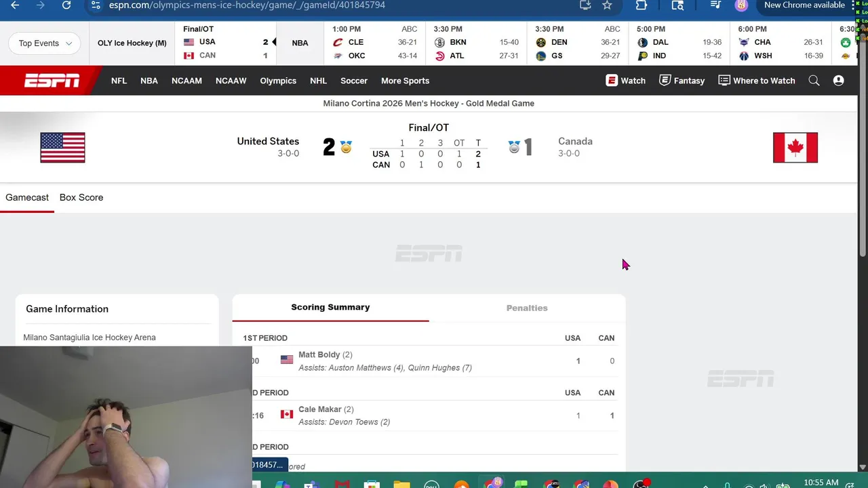Open the NFL menu
This screenshot has height=488, width=868.
119,81
